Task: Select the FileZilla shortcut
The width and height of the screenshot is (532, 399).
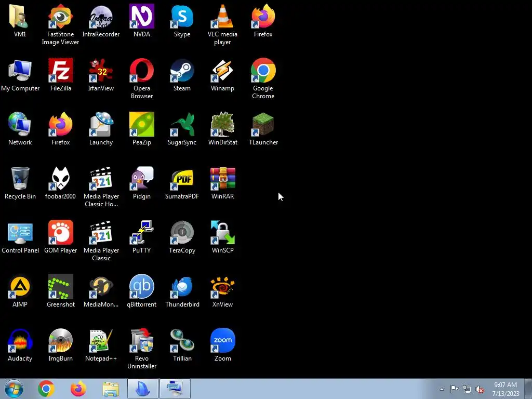Action: 60,70
